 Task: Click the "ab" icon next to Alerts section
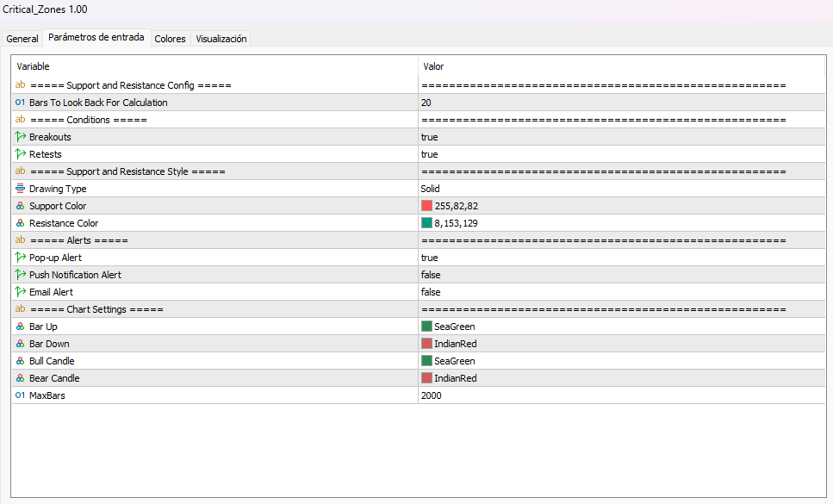click(x=19, y=240)
